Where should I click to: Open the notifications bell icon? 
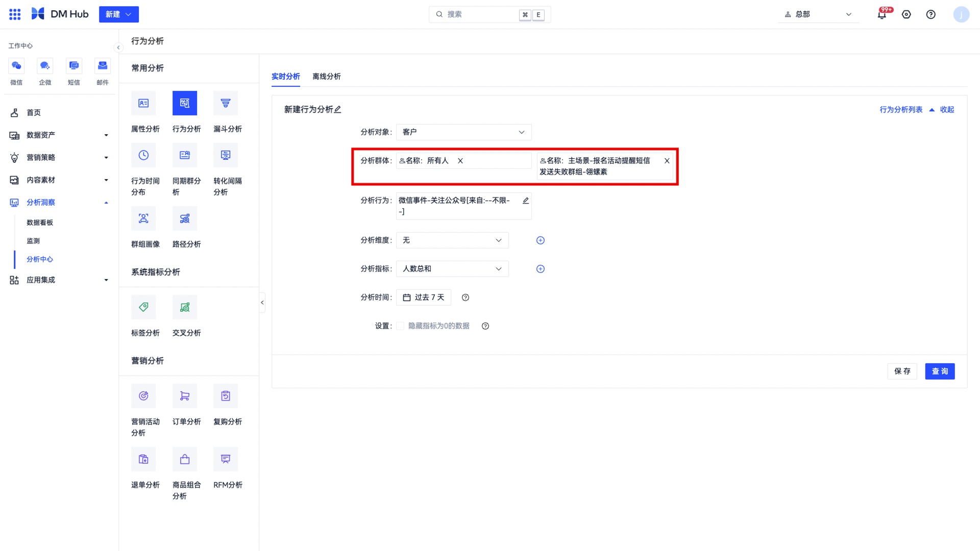click(x=882, y=14)
